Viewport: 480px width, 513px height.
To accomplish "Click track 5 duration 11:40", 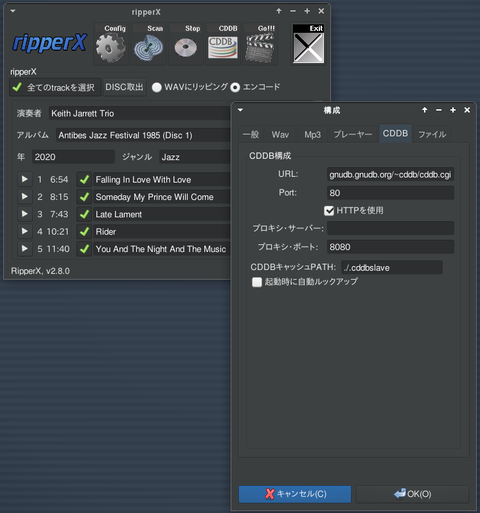I will click(x=58, y=249).
